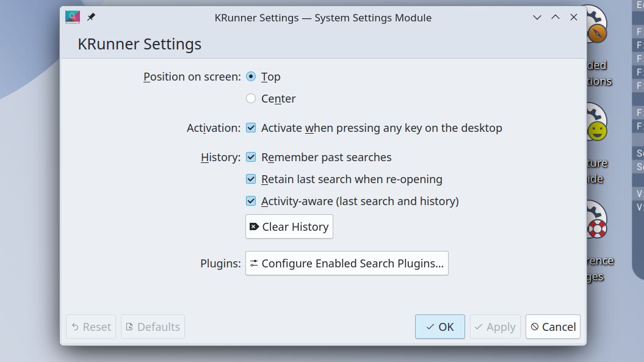
Task: Toggle the Activity-aware history checkbox
Action: [251, 201]
